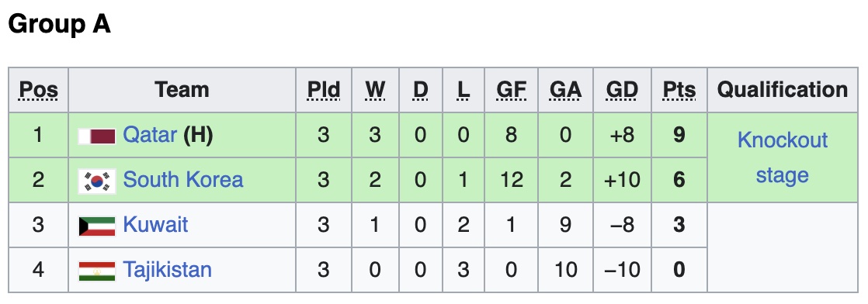Click the GF column header abbreviation
The height and width of the screenshot is (304, 868).
tap(511, 89)
